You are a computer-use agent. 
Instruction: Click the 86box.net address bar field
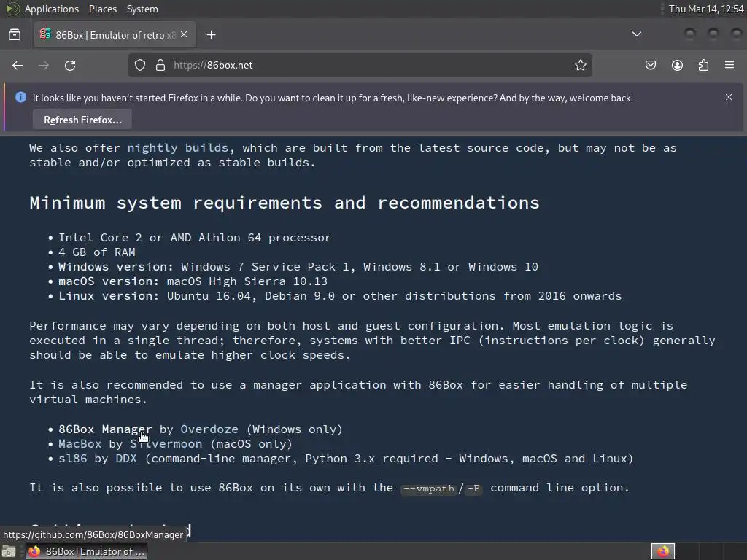pos(360,65)
